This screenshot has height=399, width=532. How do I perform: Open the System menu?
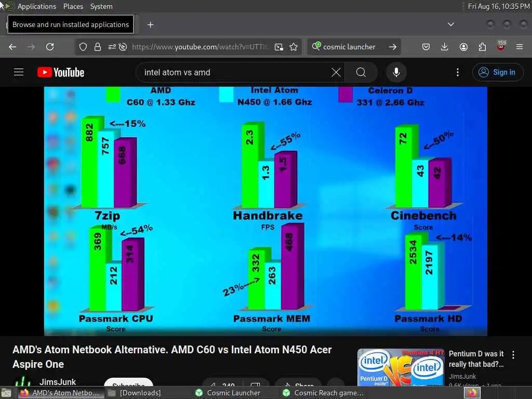(x=101, y=6)
